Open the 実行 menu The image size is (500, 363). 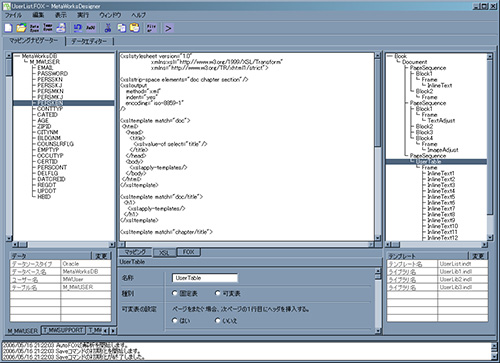pos(83,15)
